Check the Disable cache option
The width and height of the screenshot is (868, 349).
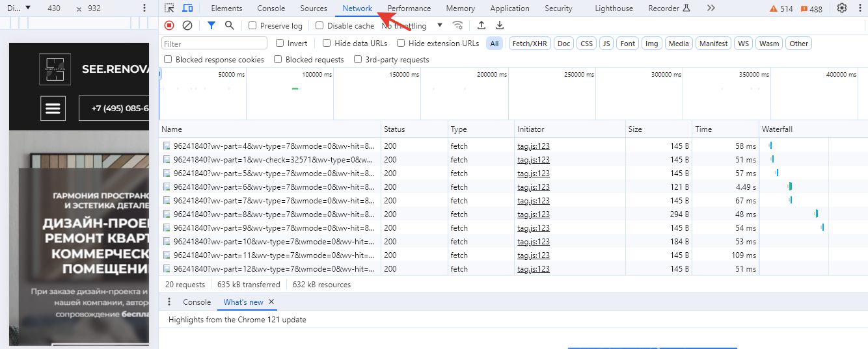pos(319,26)
